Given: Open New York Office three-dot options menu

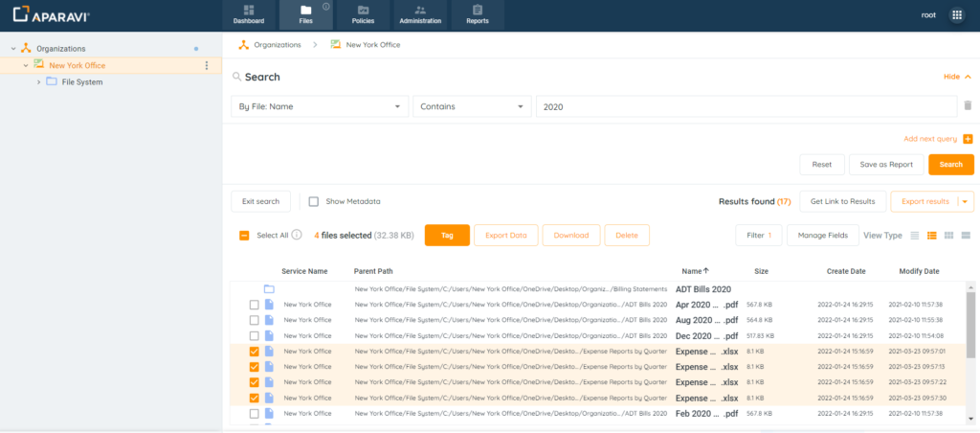Looking at the screenshot, I should click(x=207, y=65).
